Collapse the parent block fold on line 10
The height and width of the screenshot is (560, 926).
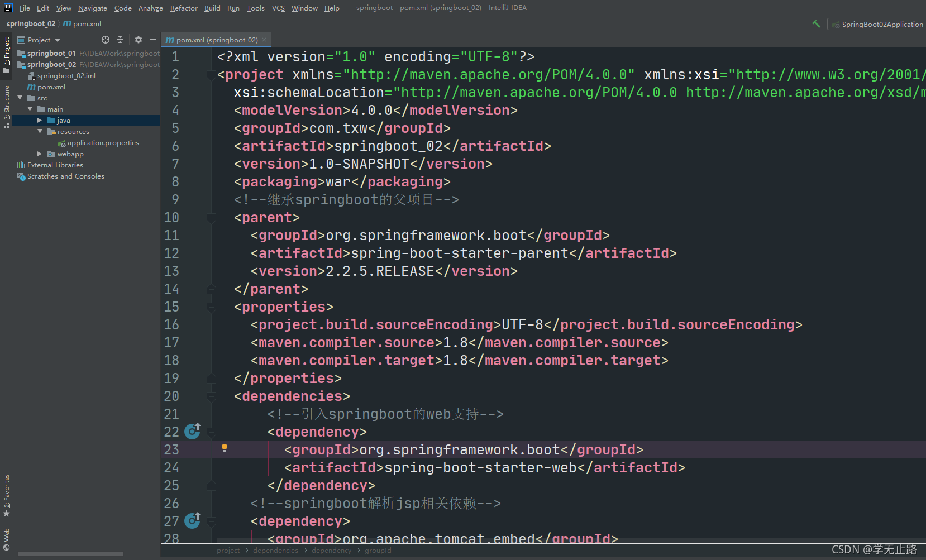[212, 218]
